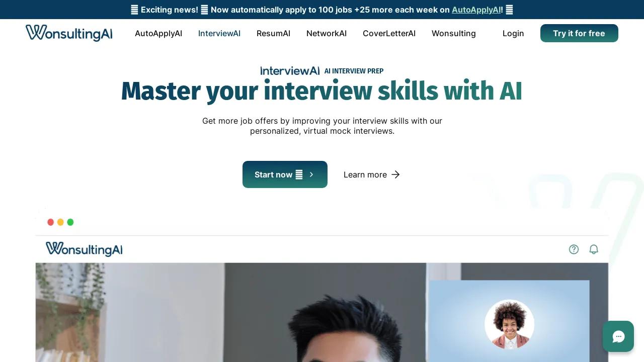This screenshot has width=644, height=362.
Task: Click the notification bell icon
Action: pos(594,249)
